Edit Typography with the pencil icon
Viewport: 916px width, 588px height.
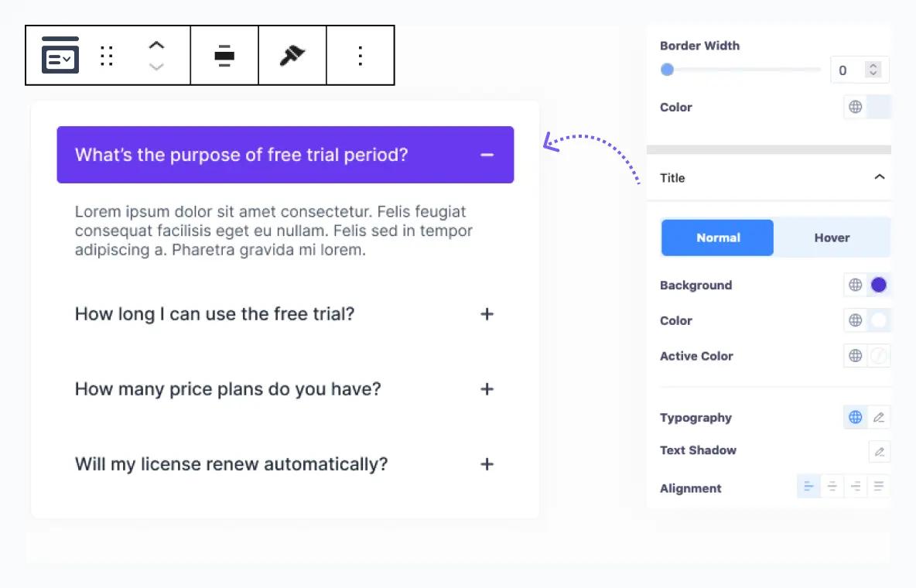pyautogui.click(x=879, y=418)
